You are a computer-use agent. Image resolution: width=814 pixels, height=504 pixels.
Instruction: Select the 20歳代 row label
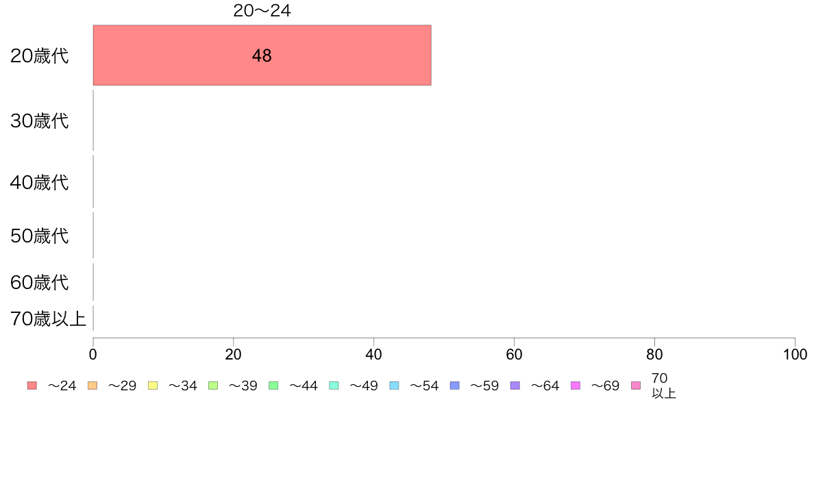(x=40, y=55)
